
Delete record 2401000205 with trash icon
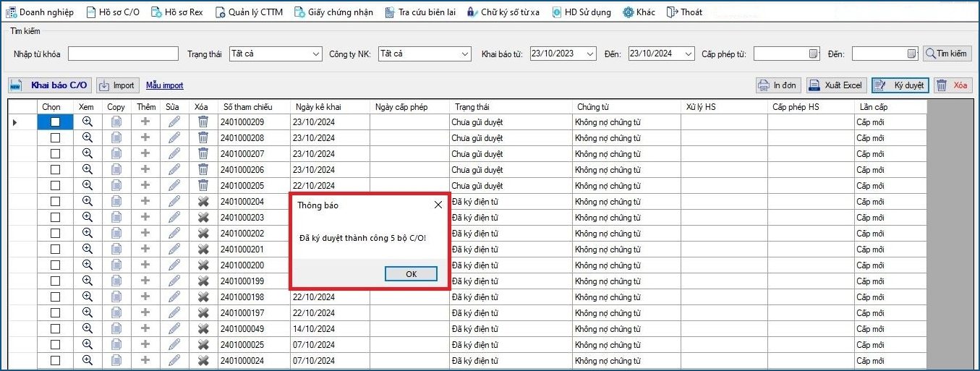click(203, 185)
